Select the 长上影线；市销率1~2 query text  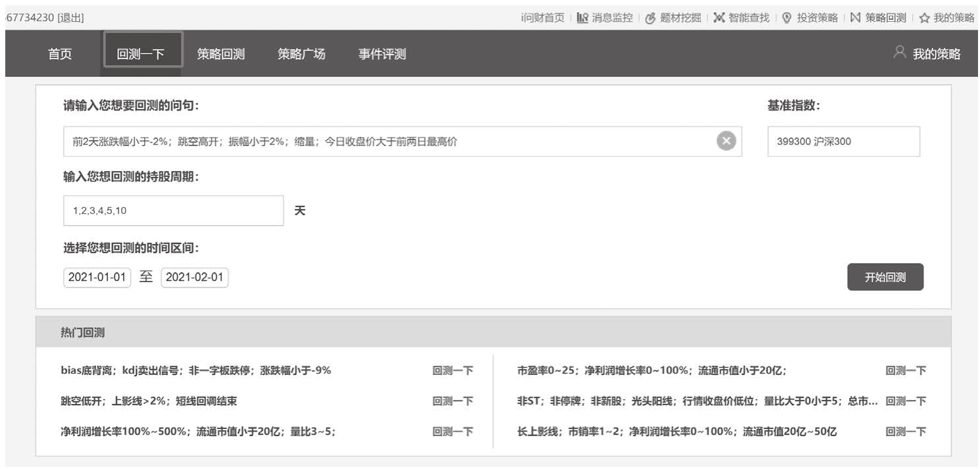pyautogui.click(x=677, y=432)
